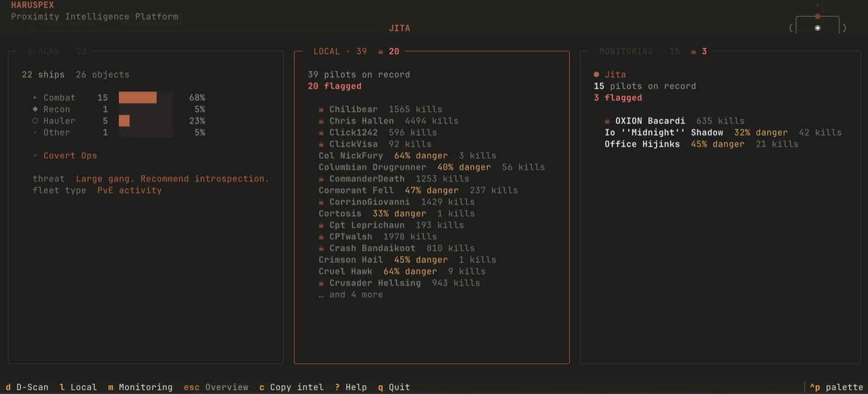
Task: Open Help from the footer bar
Action: point(351,387)
